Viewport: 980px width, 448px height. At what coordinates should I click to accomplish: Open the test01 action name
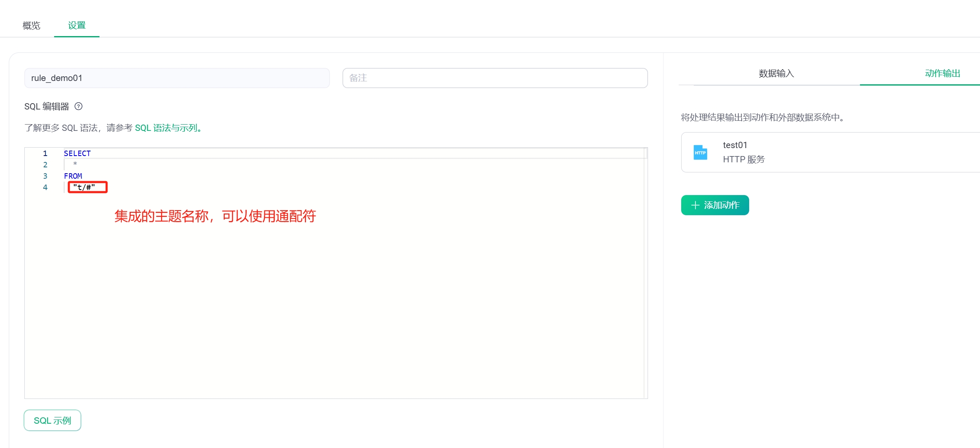pyautogui.click(x=735, y=145)
